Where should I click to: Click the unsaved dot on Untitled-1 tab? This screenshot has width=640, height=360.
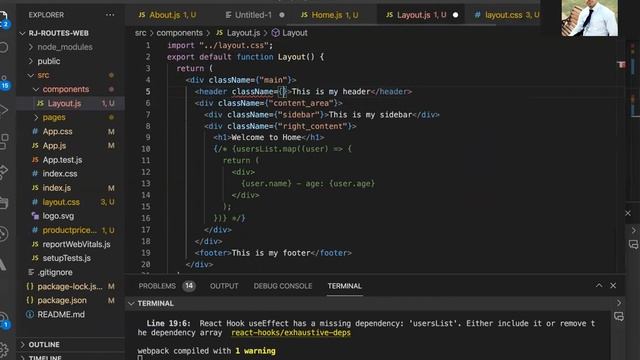click(x=282, y=15)
